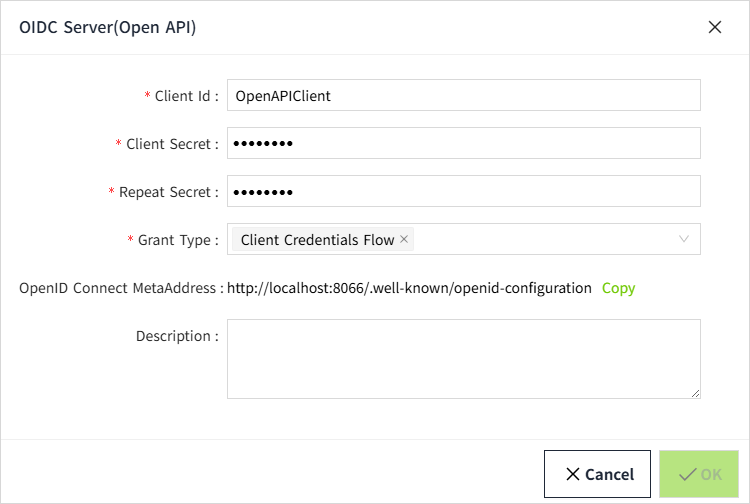Select the Client Credentials Flow tag text
The width and height of the screenshot is (750, 504).
pos(317,240)
